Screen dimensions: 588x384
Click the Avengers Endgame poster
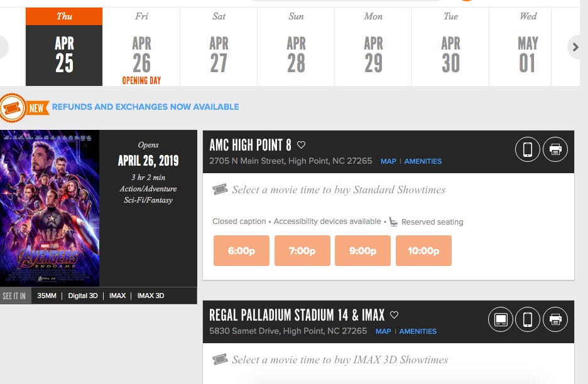pyautogui.click(x=50, y=208)
